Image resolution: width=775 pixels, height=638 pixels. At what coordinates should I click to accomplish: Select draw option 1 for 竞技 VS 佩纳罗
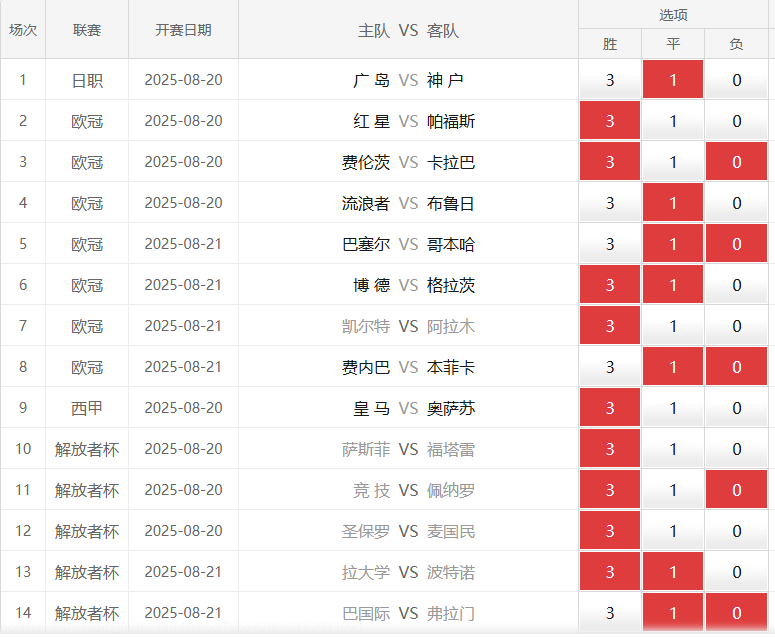point(673,490)
